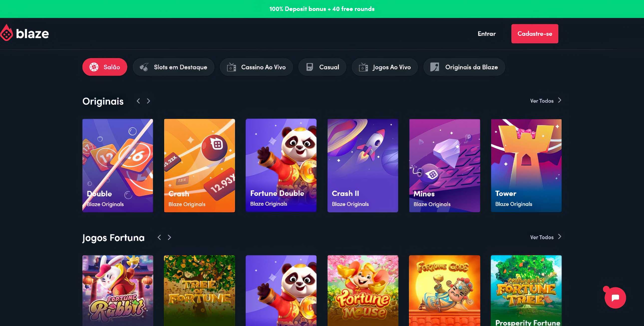Click the TV icon beside Jogos Ao Vivo
The image size is (644, 326).
click(x=363, y=67)
